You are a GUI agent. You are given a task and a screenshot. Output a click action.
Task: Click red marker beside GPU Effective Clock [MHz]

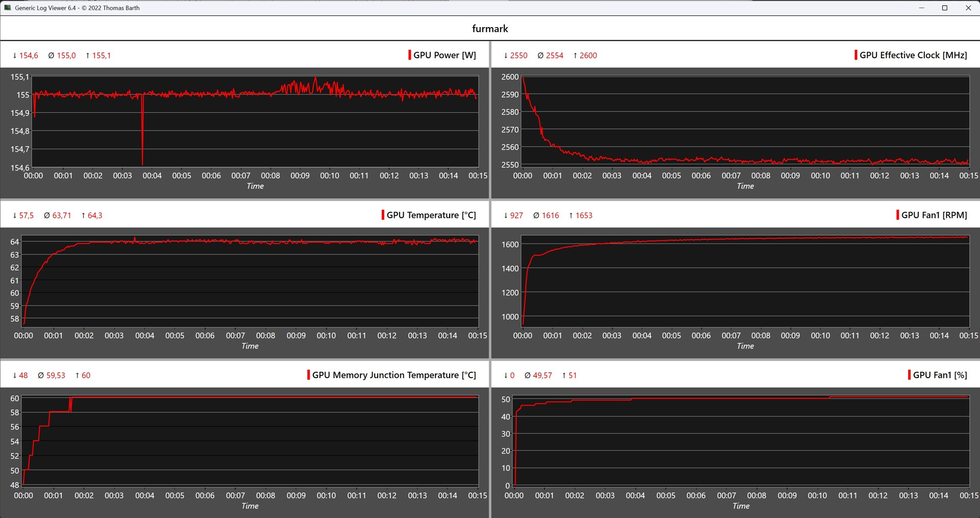[855, 55]
